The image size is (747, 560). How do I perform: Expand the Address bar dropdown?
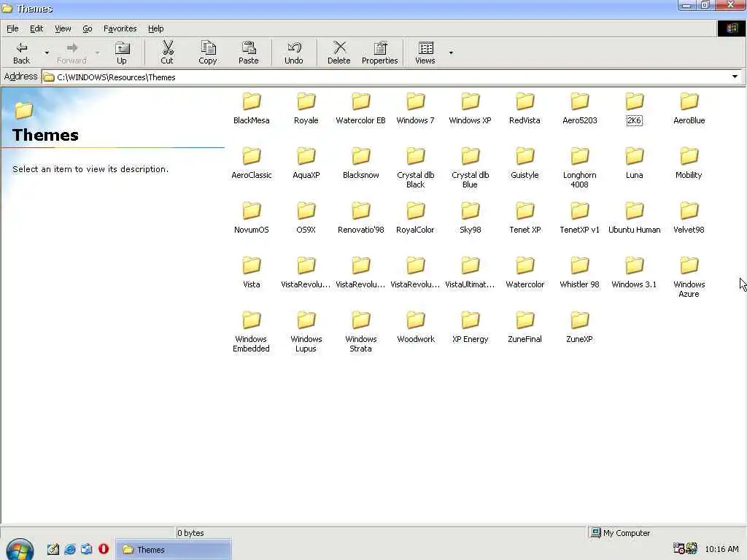pos(735,77)
